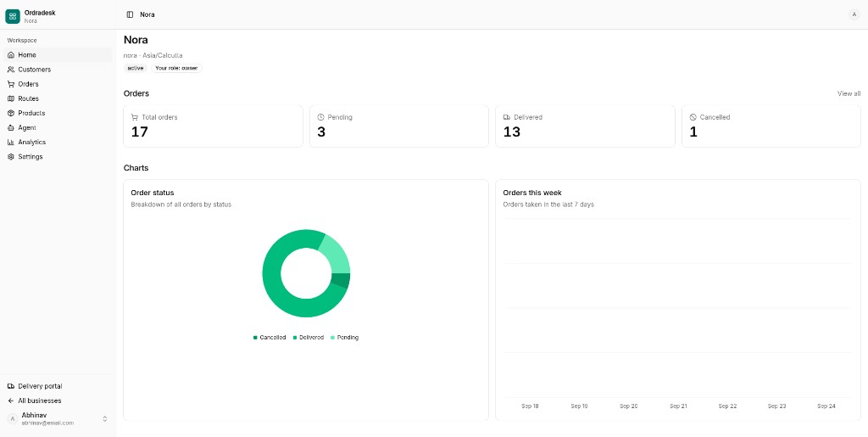868x437 pixels.
Task: Click the Analytics bar chart icon
Action: (x=11, y=142)
